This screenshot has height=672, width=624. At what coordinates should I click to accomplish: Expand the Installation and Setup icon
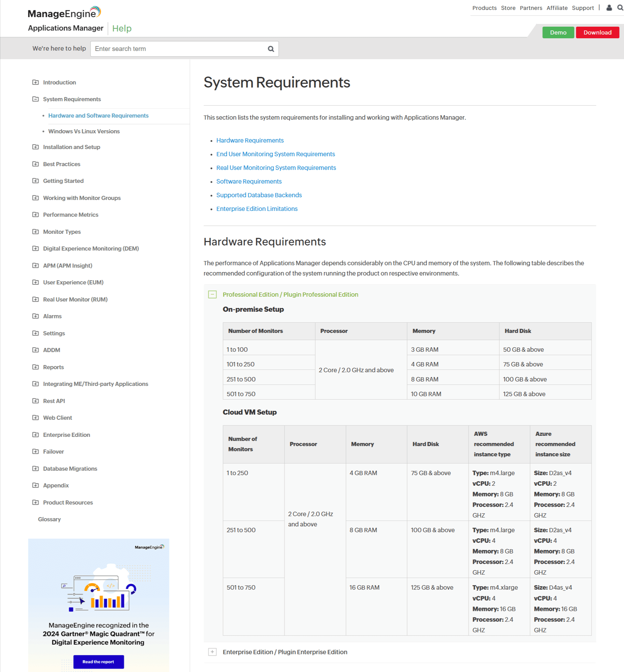36,147
